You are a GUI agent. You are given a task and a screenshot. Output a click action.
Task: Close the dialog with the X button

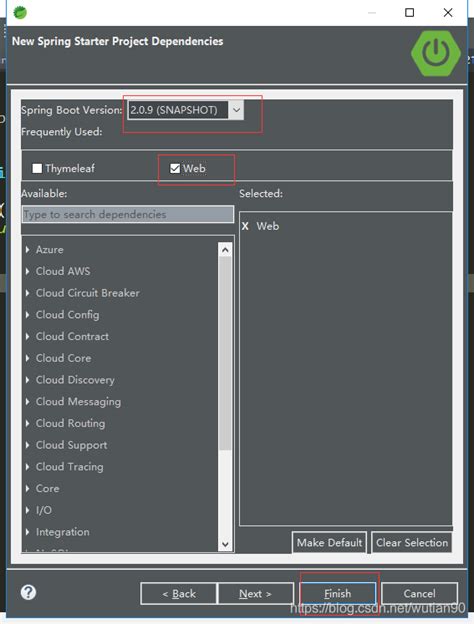point(448,13)
